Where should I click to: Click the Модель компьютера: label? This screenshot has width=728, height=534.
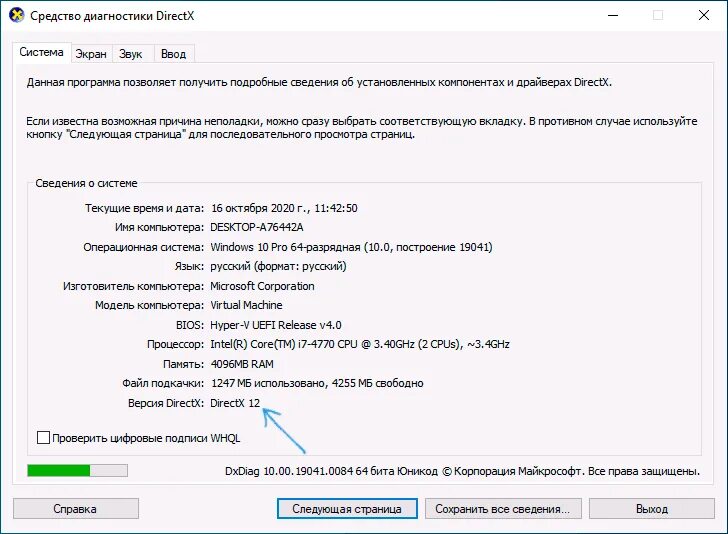click(x=150, y=305)
